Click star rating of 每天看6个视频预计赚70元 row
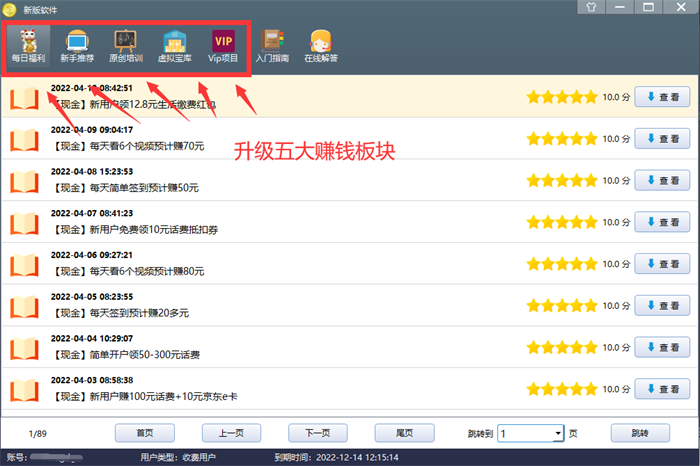 click(x=562, y=139)
